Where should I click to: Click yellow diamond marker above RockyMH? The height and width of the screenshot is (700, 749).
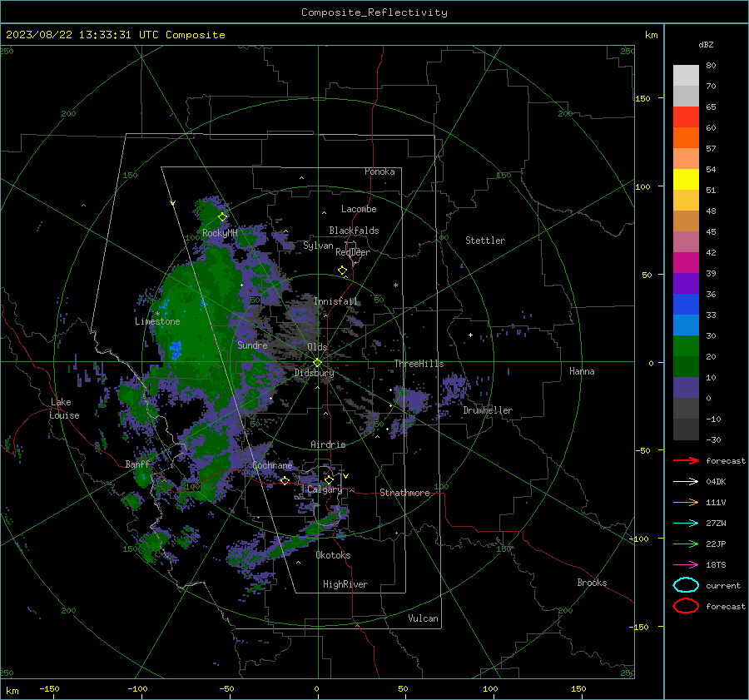tap(222, 217)
